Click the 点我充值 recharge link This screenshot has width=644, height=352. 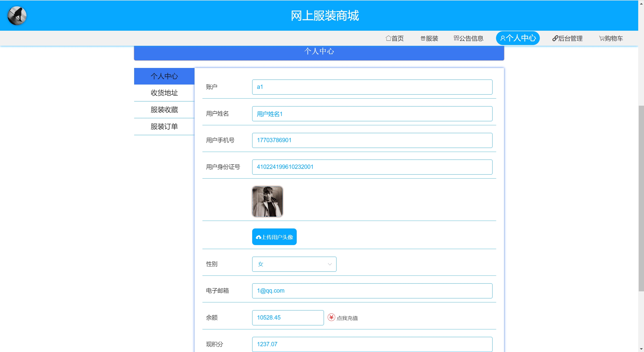coord(347,318)
